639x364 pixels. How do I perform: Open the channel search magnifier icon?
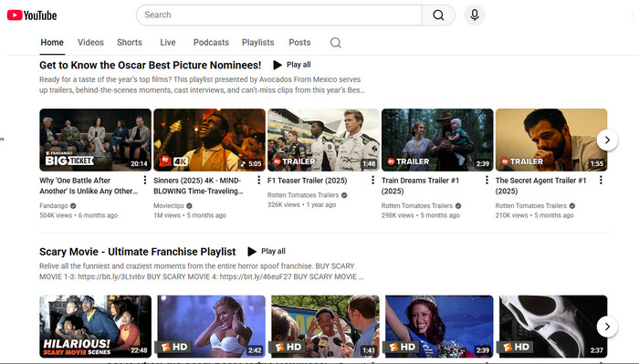pos(335,43)
